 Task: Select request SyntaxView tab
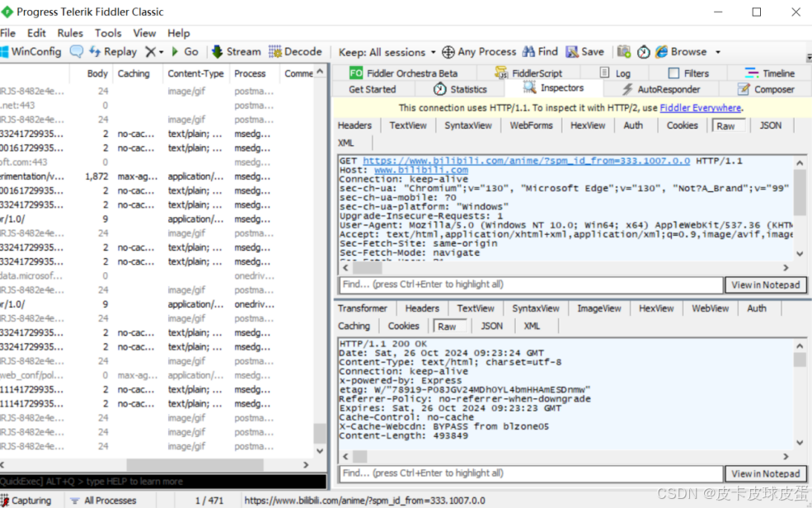pos(467,125)
